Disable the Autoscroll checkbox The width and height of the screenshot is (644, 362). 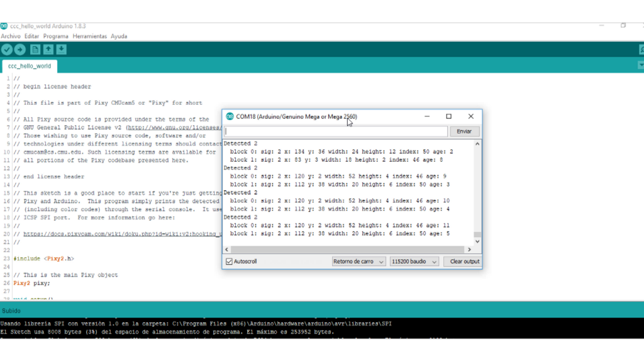229,261
